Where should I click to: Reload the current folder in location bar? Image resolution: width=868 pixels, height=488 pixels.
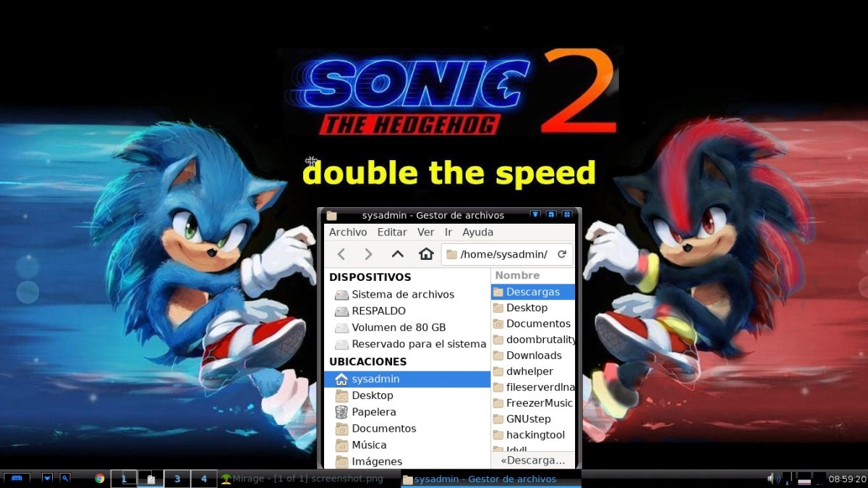tap(561, 254)
